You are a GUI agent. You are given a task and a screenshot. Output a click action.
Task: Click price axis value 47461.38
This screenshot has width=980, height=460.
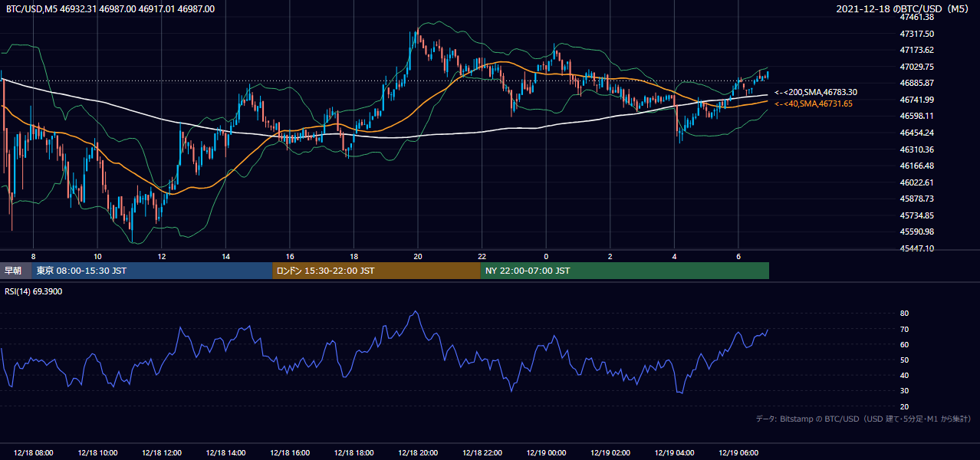917,17
